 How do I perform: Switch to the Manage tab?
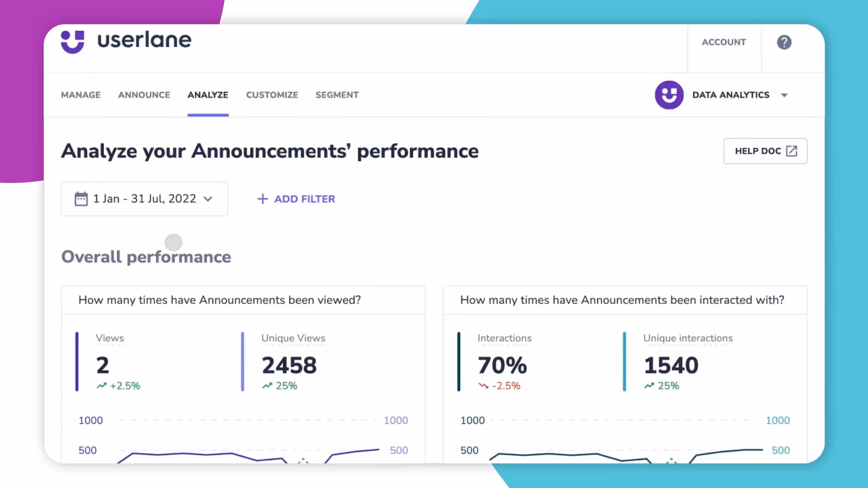coord(81,95)
